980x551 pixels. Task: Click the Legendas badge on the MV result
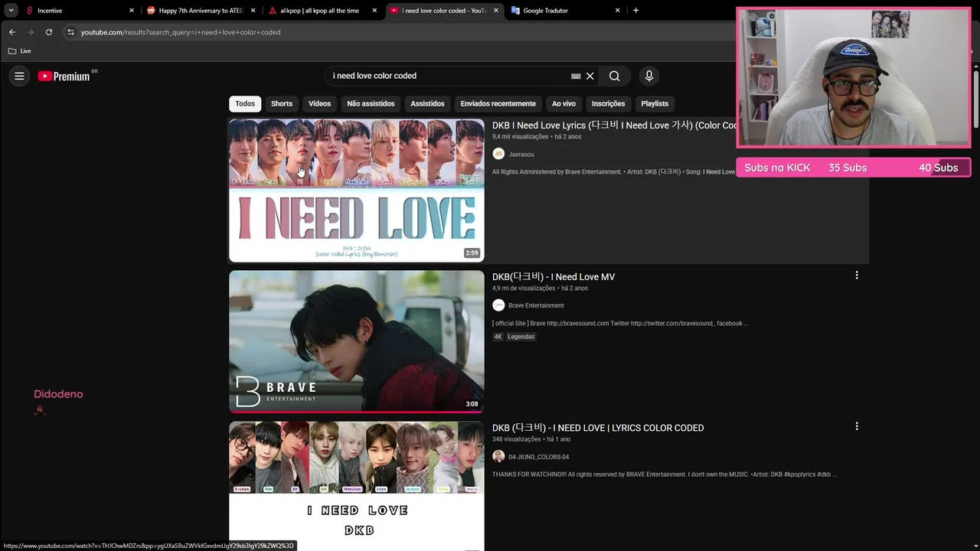coord(521,337)
